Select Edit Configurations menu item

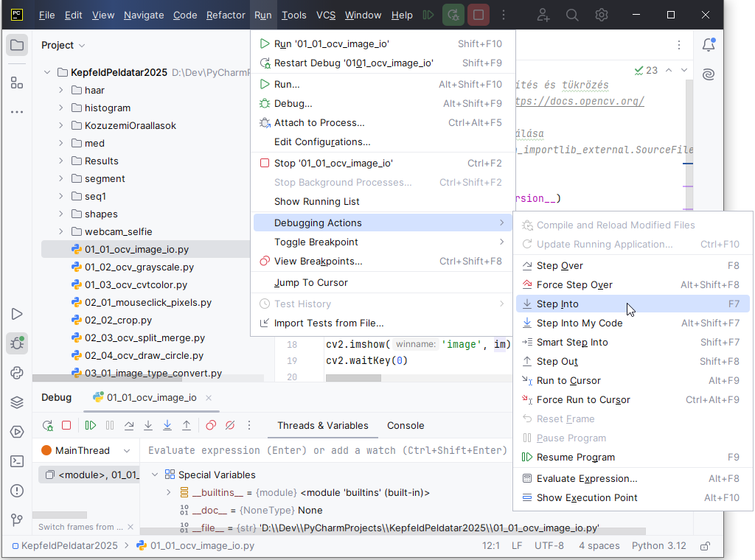coord(383,142)
